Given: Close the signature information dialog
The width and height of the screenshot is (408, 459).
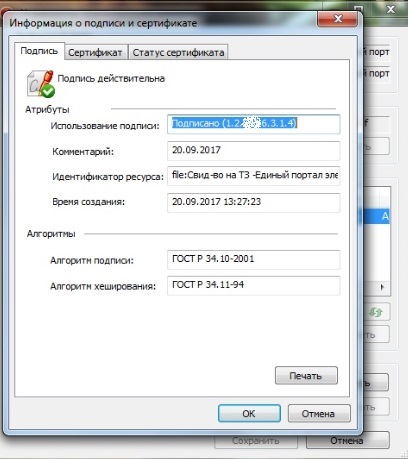Looking at the screenshot, I should 337,19.
